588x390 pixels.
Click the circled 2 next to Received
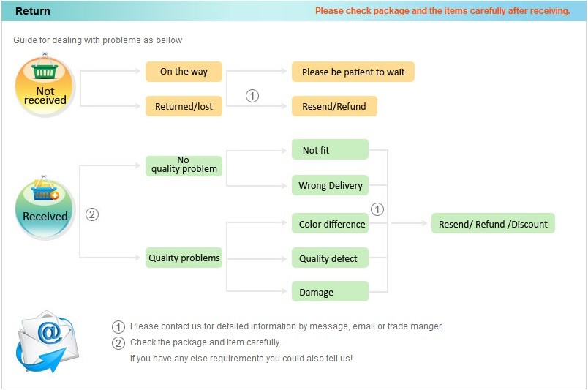point(92,214)
